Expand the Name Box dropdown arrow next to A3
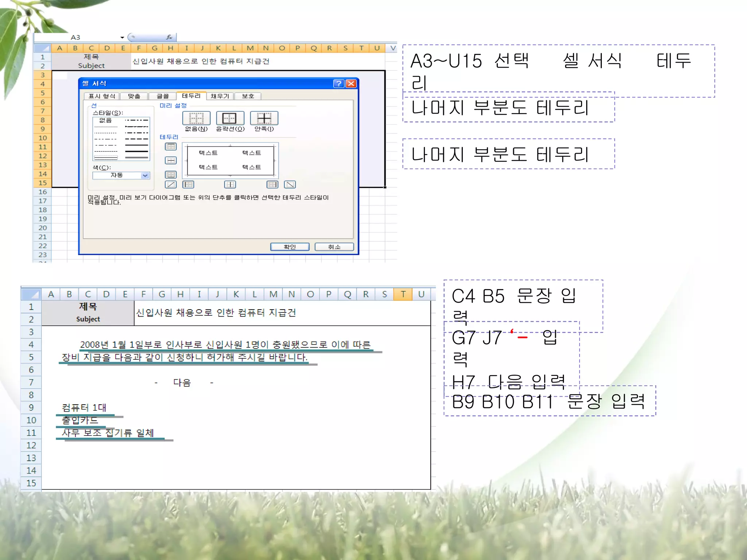The width and height of the screenshot is (747, 560). pos(122,38)
